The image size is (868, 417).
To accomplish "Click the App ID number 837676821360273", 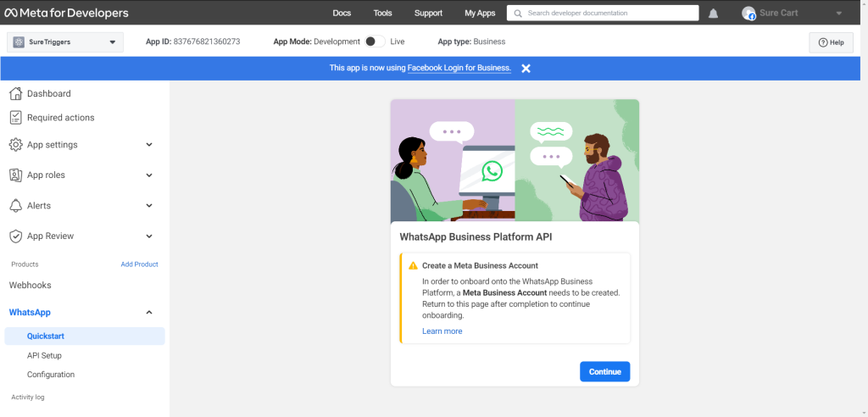I will tap(207, 42).
